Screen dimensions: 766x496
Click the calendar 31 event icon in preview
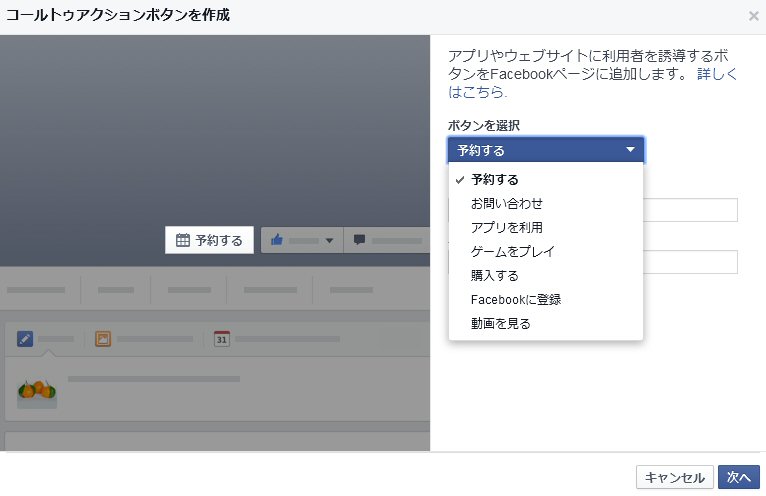pos(222,339)
